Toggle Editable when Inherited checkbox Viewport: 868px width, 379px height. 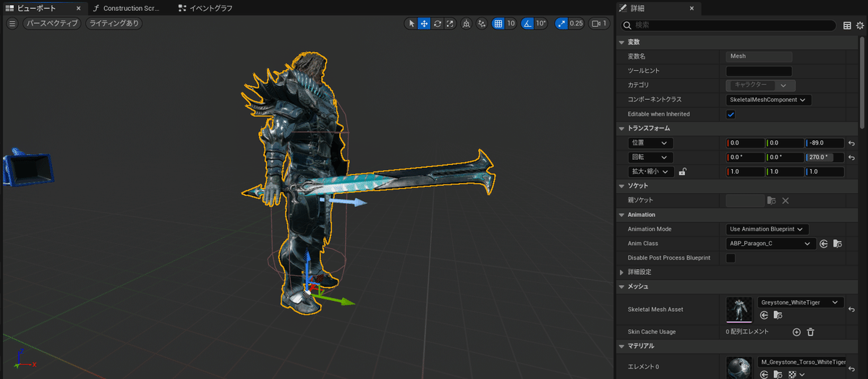pos(731,114)
